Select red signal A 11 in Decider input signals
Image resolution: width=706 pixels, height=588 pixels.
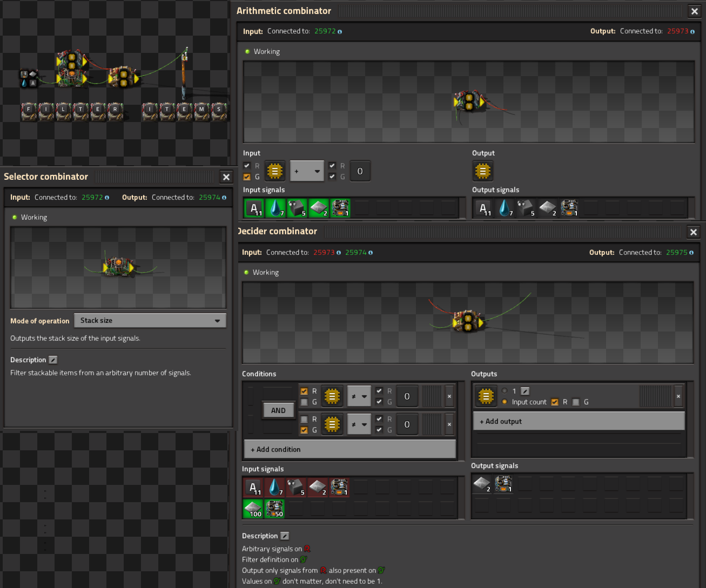click(x=253, y=488)
